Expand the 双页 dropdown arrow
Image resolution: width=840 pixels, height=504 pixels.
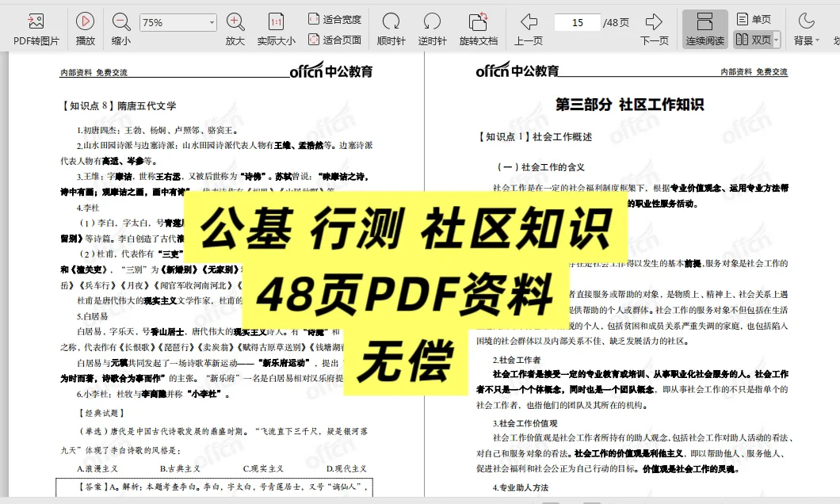[777, 40]
